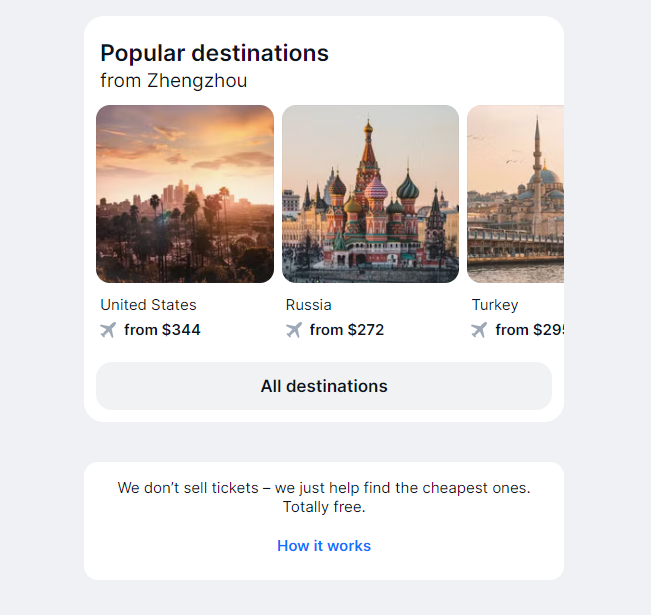Click the from Zhengzhou subtitle
The width and height of the screenshot is (651, 615).
tap(174, 81)
